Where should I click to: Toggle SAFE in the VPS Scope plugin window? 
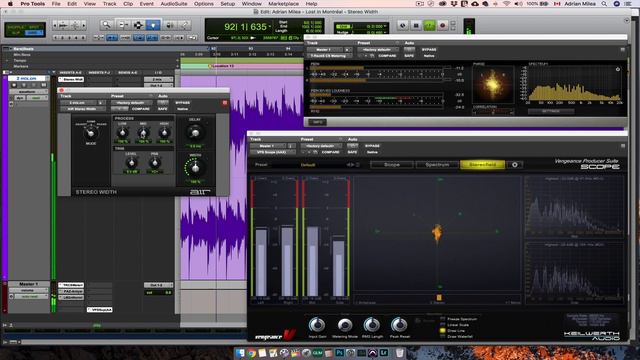coord(352,152)
